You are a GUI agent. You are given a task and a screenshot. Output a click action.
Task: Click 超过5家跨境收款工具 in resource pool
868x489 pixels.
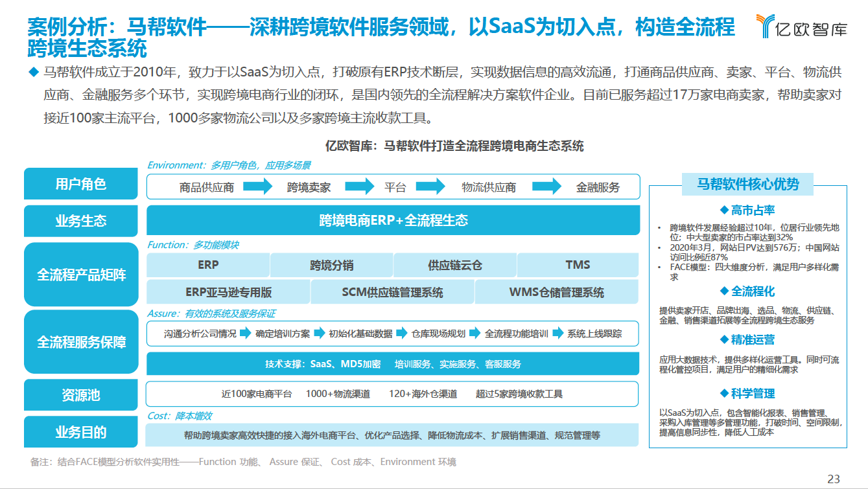point(519,394)
